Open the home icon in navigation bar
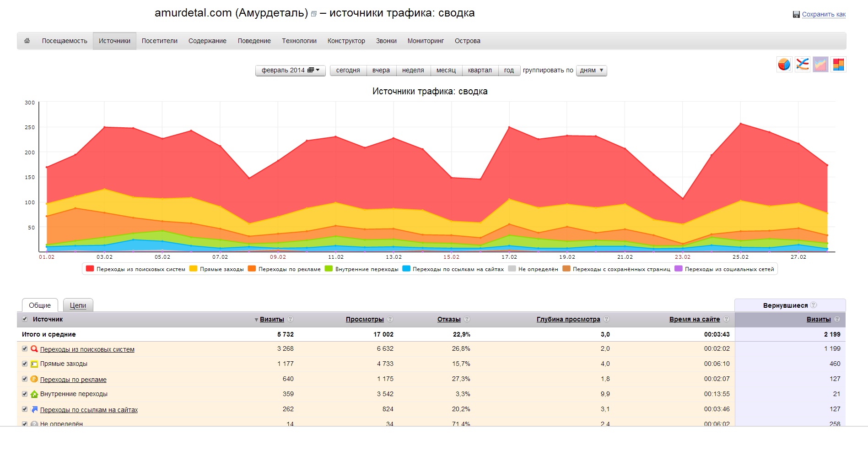The width and height of the screenshot is (868, 457). pos(27,41)
